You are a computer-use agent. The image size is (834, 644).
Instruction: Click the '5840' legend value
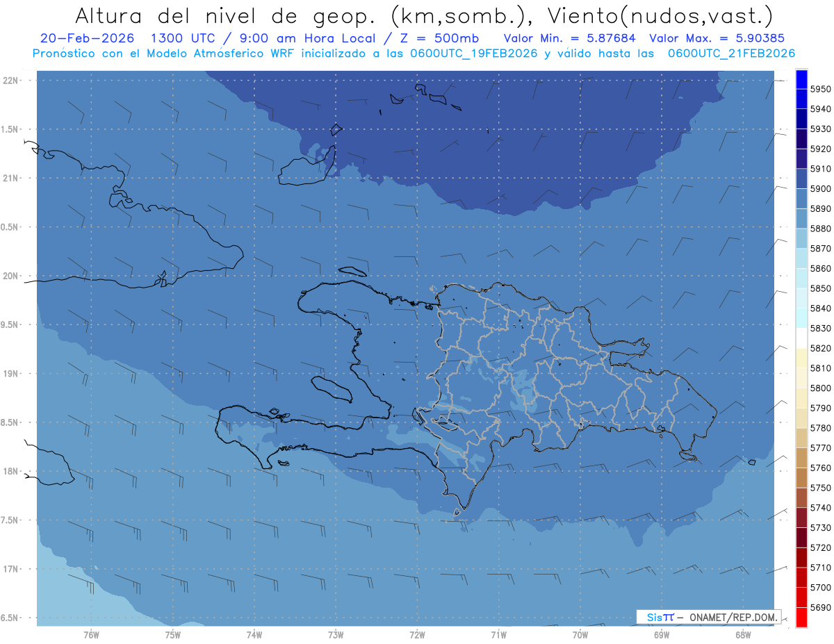click(820, 308)
